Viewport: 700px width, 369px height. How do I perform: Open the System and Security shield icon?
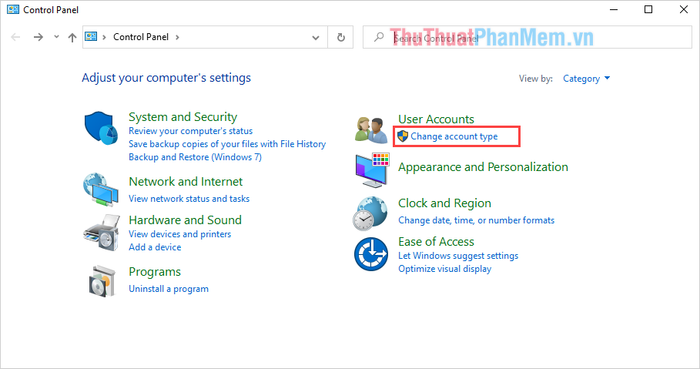[x=101, y=128]
